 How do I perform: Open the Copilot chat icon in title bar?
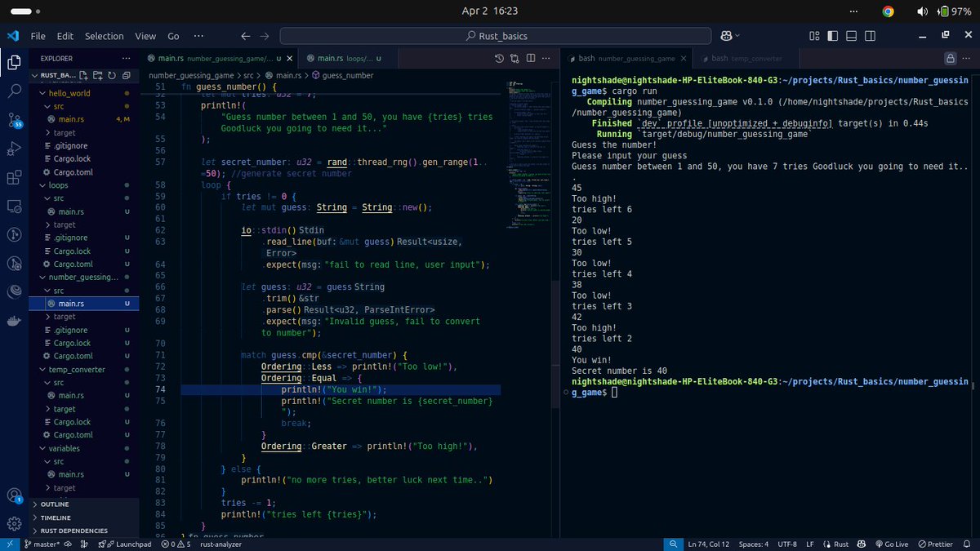pyautogui.click(x=725, y=36)
